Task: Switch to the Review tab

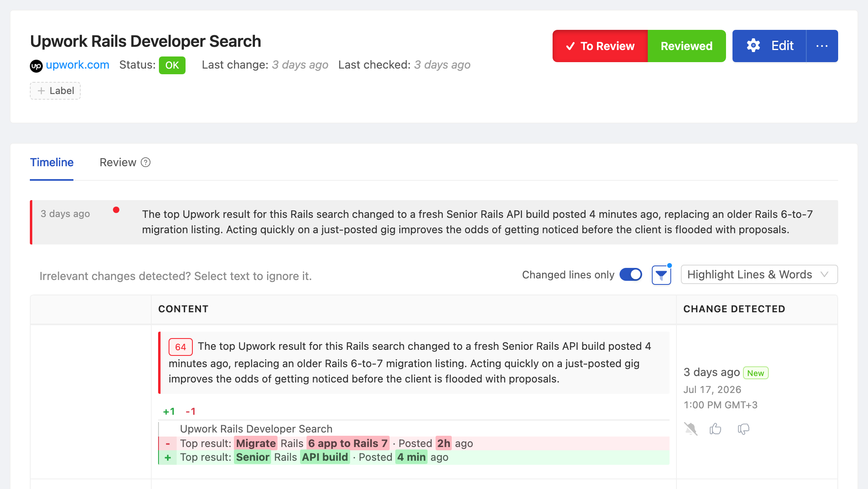Action: point(118,162)
